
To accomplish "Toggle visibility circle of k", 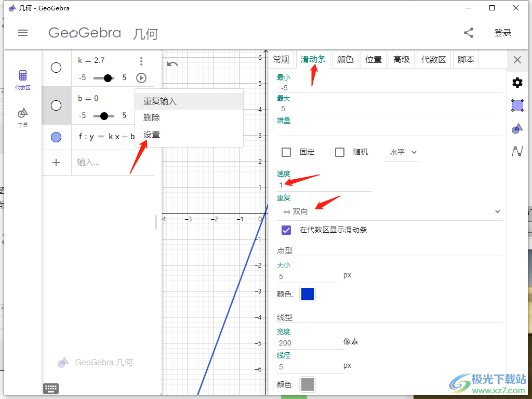I will coord(56,68).
